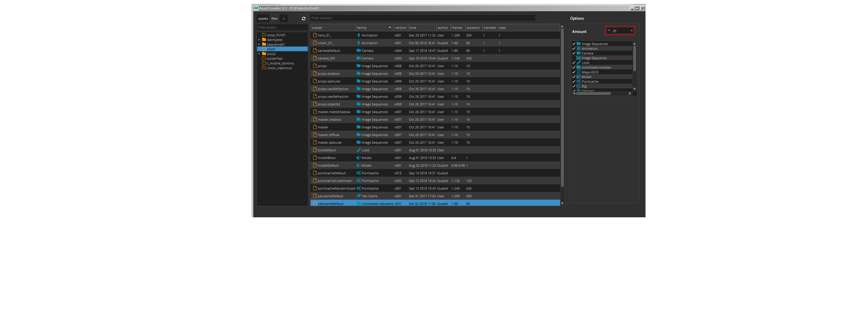
Task: Click the folder icon of suikerTest asset
Action: click(x=264, y=58)
